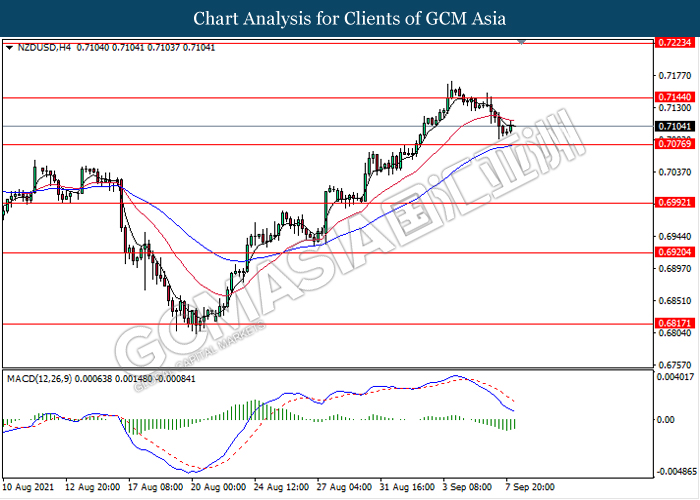Click the 0.68970 price axis value

click(x=675, y=268)
